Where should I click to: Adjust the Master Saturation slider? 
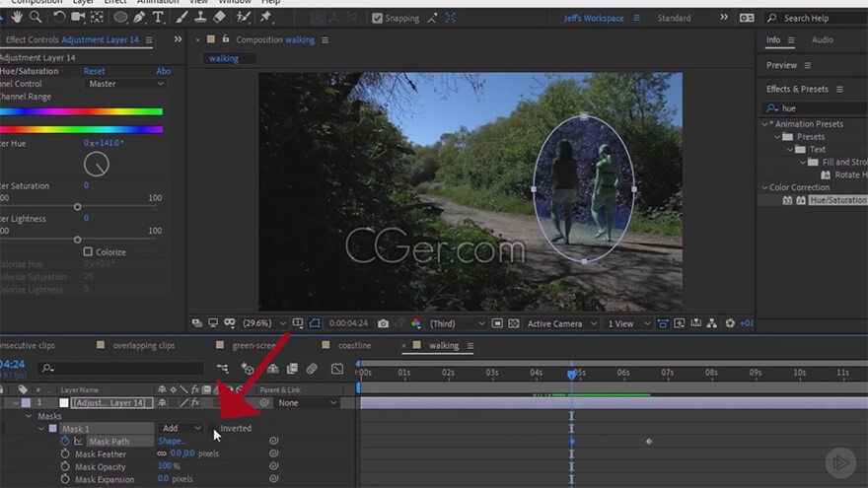point(78,207)
